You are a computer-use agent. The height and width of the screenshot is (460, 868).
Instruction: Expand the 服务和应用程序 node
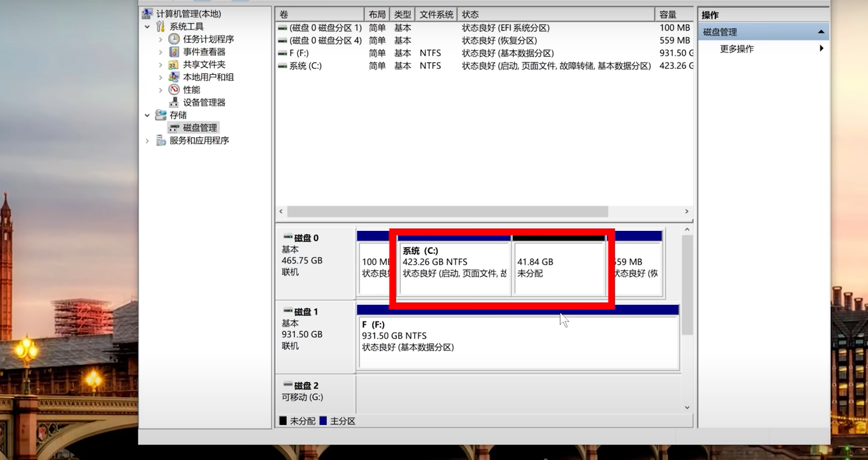(147, 140)
